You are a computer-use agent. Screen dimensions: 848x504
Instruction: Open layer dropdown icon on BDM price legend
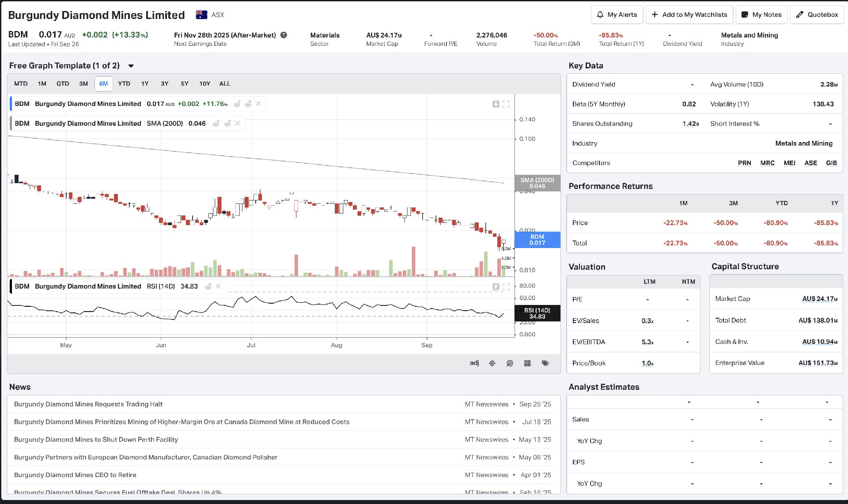point(248,104)
